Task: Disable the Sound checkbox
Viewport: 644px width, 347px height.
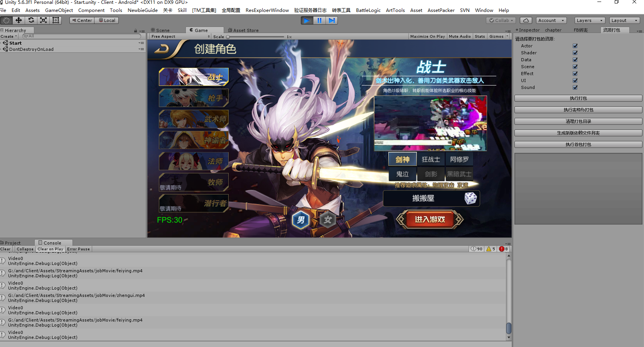Action: click(x=575, y=87)
